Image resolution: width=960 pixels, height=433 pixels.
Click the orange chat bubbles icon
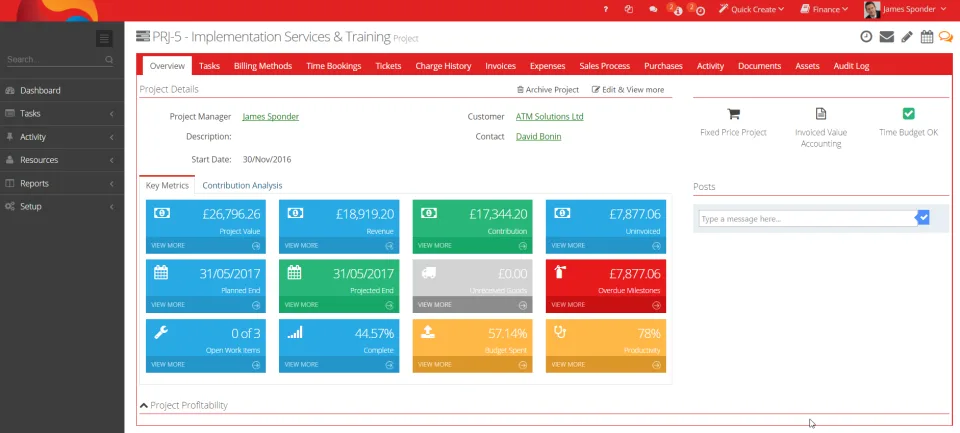tap(946, 37)
